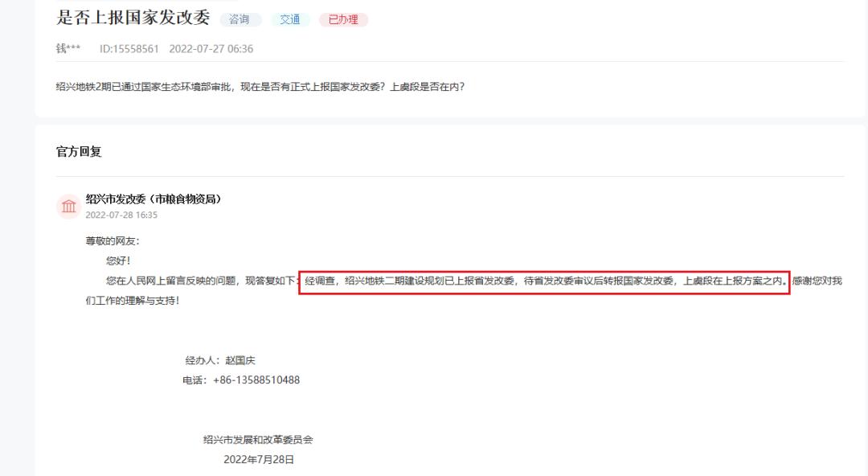Click the 已办理 status tag
The image size is (868, 476).
click(x=343, y=19)
